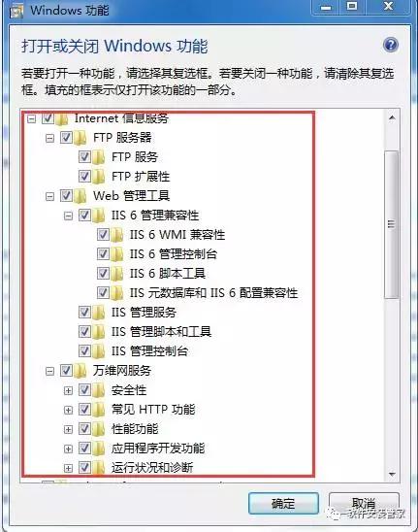Image resolution: width=418 pixels, height=532 pixels.
Task: Click the vertical scrollbar thumb
Action: (x=392, y=224)
